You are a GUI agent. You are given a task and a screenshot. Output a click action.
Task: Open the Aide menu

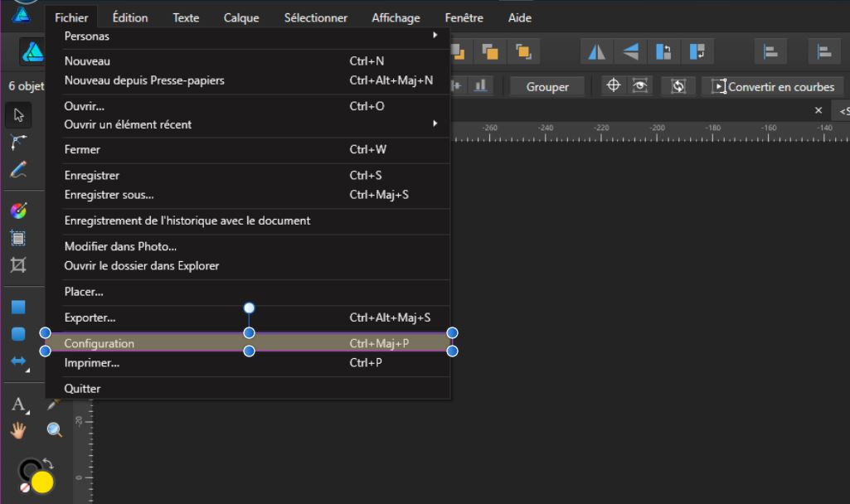[519, 18]
